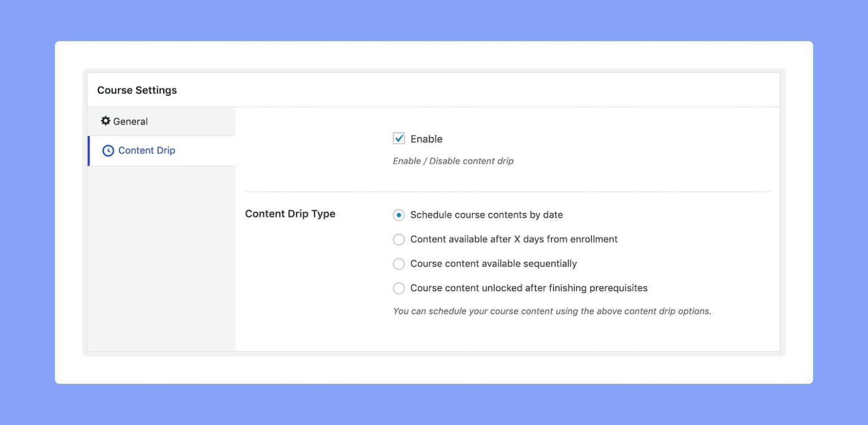The width and height of the screenshot is (868, 425).
Task: Click the 'You can schedule your course content' hint
Action: [552, 311]
